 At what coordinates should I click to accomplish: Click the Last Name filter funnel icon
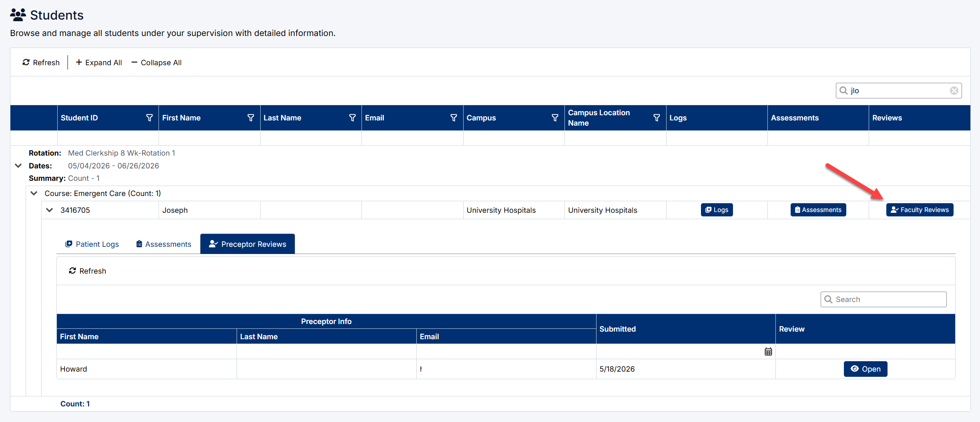pos(352,118)
